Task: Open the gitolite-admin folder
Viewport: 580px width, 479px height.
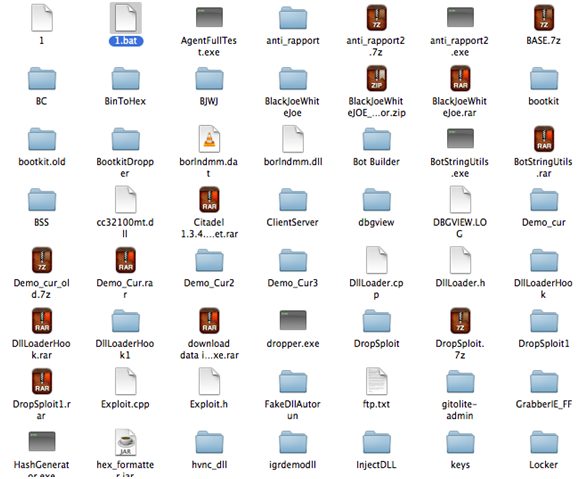Action: click(x=460, y=382)
